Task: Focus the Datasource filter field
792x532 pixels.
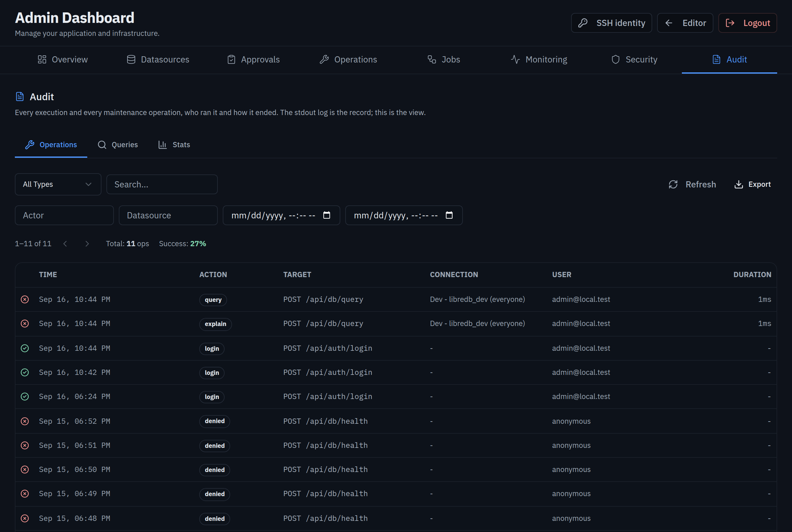Action: (168, 215)
